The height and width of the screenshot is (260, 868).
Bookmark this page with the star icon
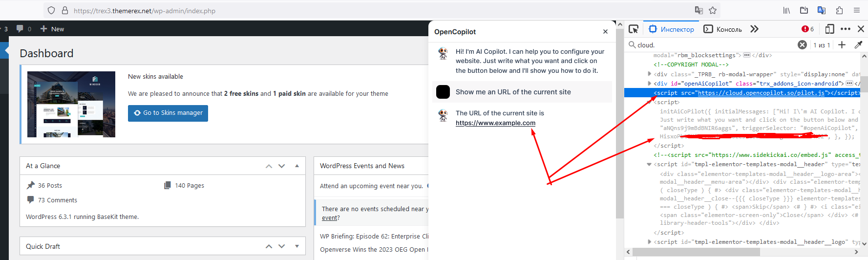tap(713, 10)
